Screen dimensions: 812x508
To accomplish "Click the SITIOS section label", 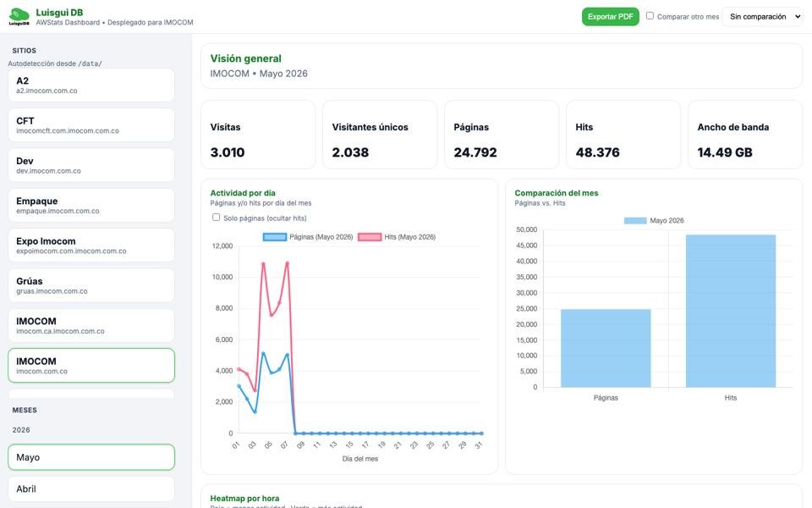I will point(25,50).
